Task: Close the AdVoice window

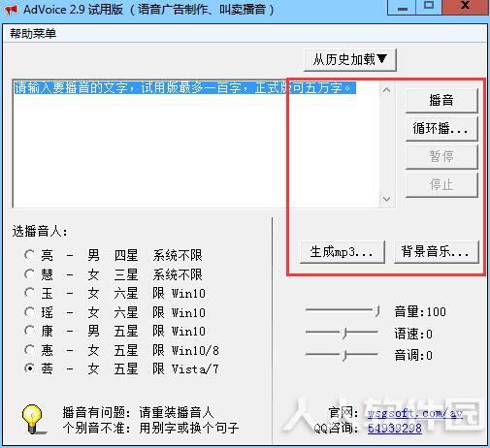Action: [466, 7]
